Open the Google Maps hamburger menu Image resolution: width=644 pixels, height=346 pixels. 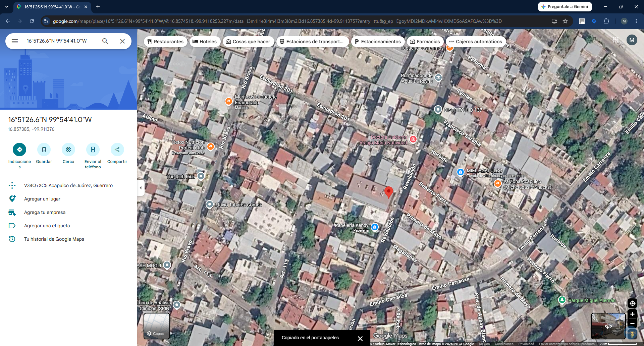[x=15, y=41]
